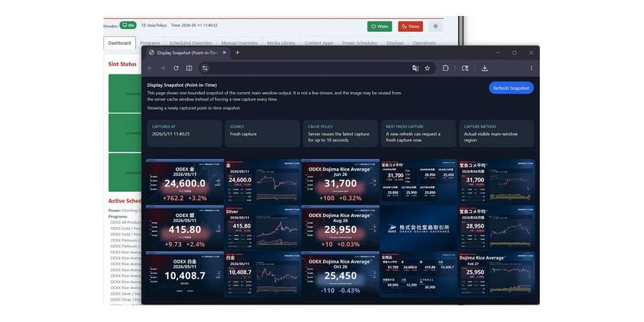Toggle the Monitor On badge in dashboard window
The height and width of the screenshot is (322, 644).
coord(128,25)
